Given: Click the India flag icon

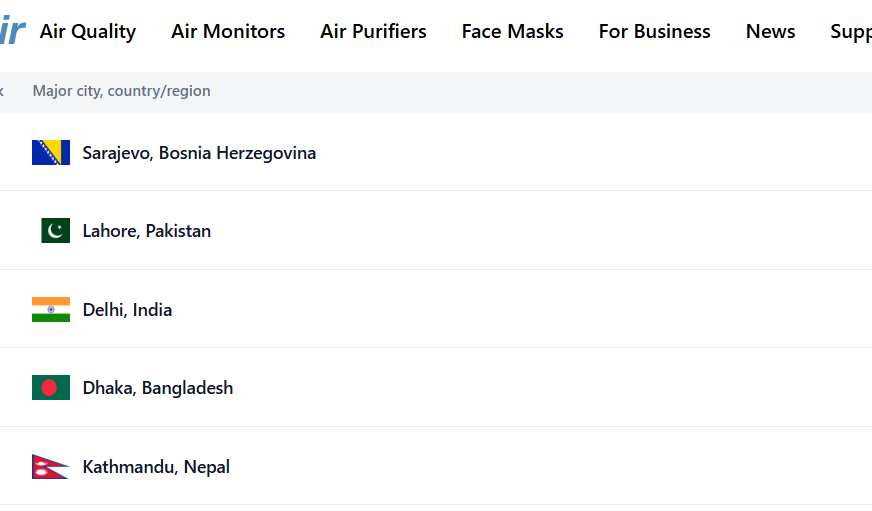Looking at the screenshot, I should (51, 310).
